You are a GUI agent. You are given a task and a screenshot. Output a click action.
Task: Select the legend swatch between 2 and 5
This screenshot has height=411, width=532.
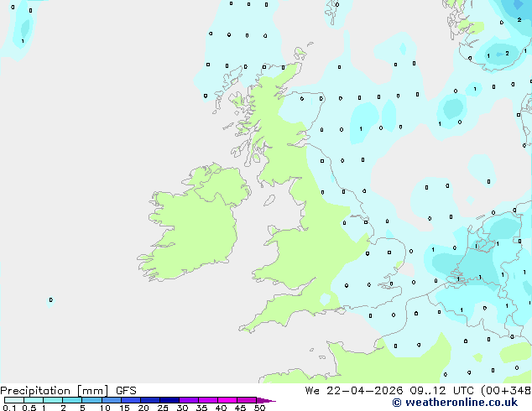72,400
